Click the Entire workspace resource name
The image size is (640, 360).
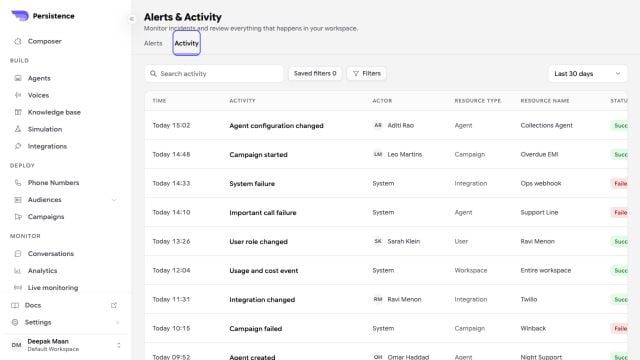pos(546,270)
